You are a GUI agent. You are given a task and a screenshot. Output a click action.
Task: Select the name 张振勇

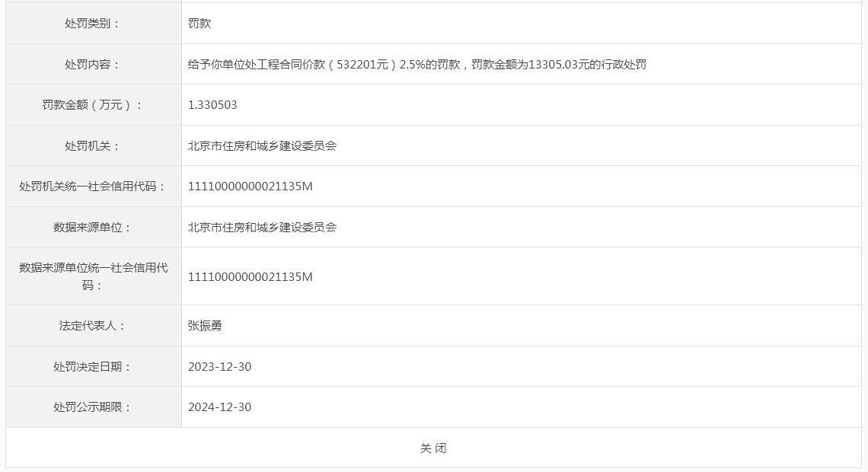click(205, 325)
